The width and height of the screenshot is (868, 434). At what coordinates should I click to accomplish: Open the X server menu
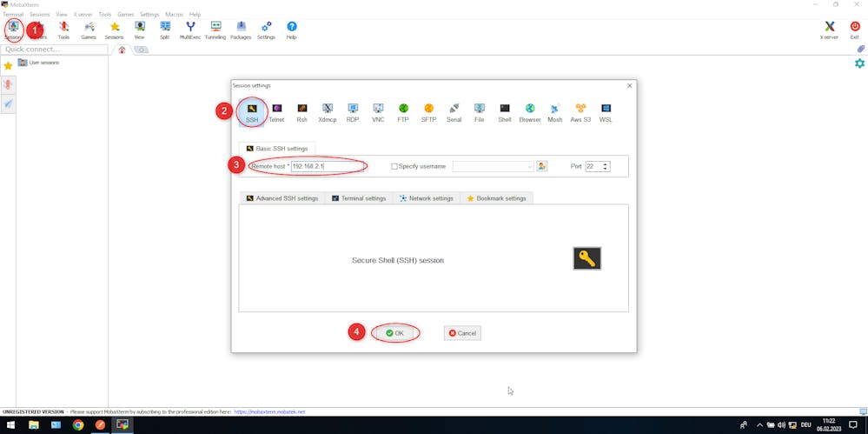(x=83, y=15)
